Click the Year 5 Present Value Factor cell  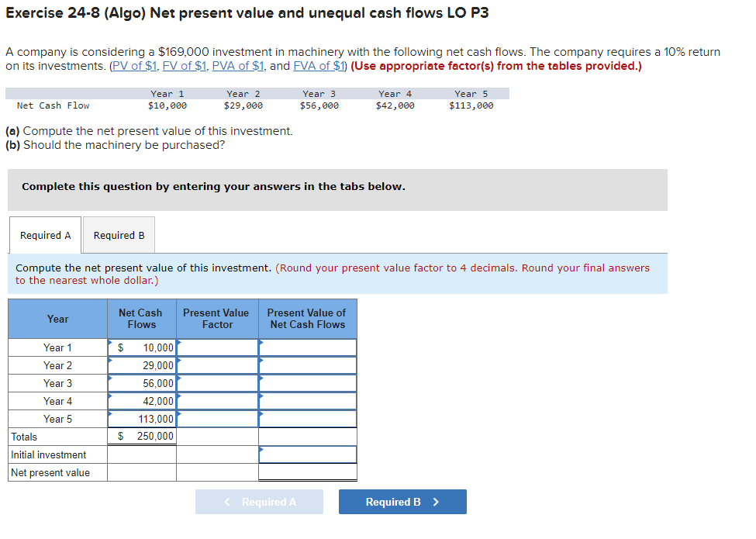(217, 419)
